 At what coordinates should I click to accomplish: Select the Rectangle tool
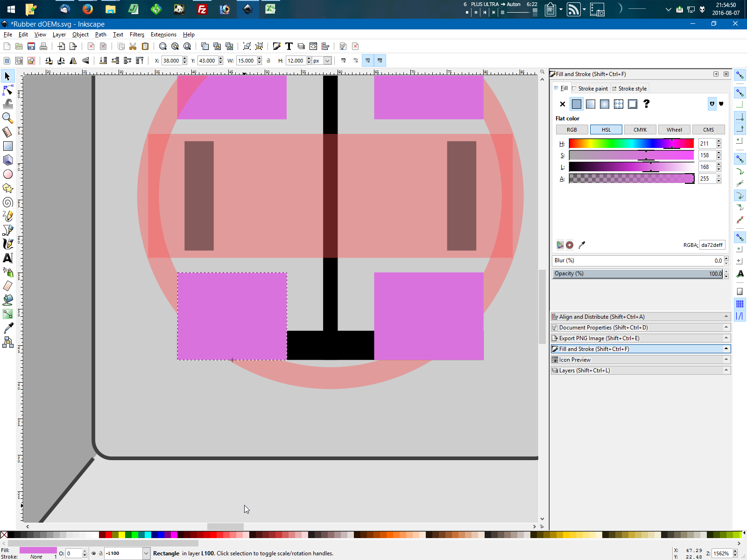point(7,146)
